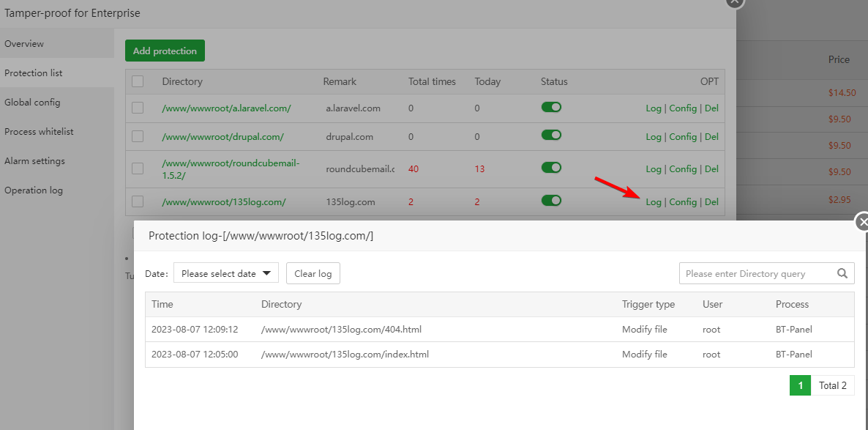
Task: Go to Process whitelist section
Action: point(39,132)
